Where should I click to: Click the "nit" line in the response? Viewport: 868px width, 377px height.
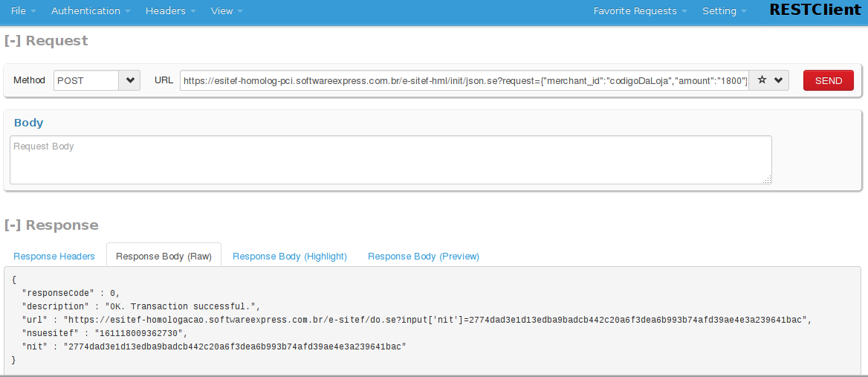click(214, 347)
